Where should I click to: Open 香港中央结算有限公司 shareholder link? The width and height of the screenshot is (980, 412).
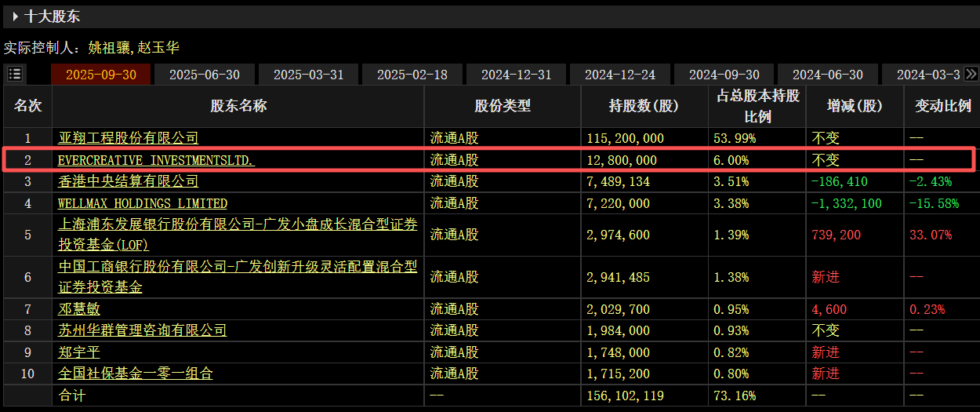(128, 181)
